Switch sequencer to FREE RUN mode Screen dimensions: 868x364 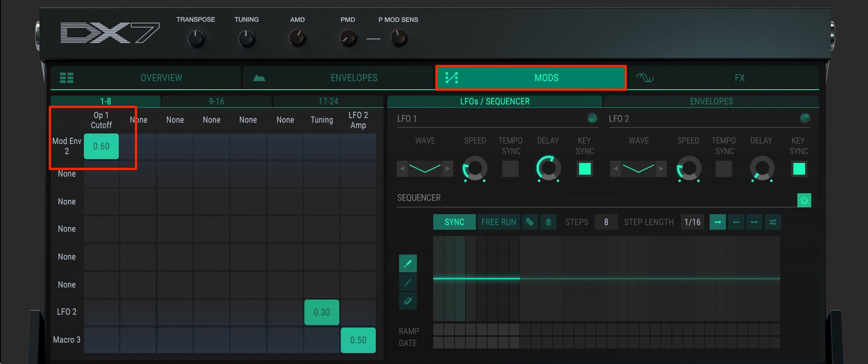(x=498, y=222)
